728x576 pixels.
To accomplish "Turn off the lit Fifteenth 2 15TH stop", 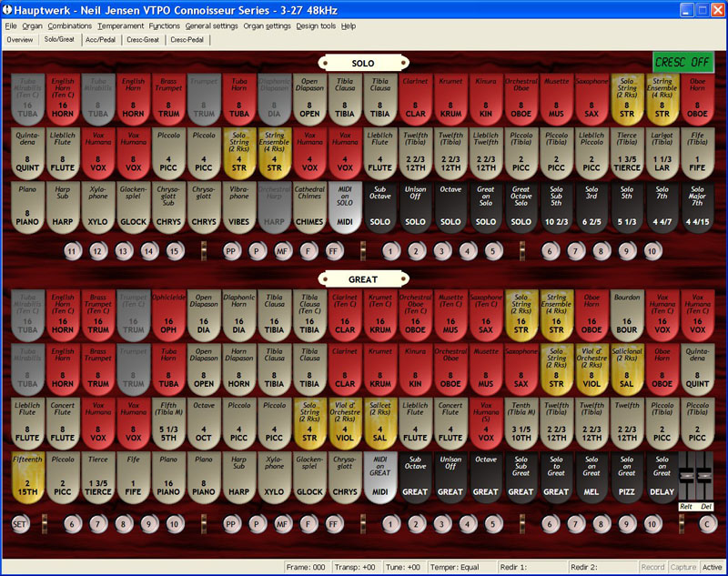I will (x=27, y=478).
